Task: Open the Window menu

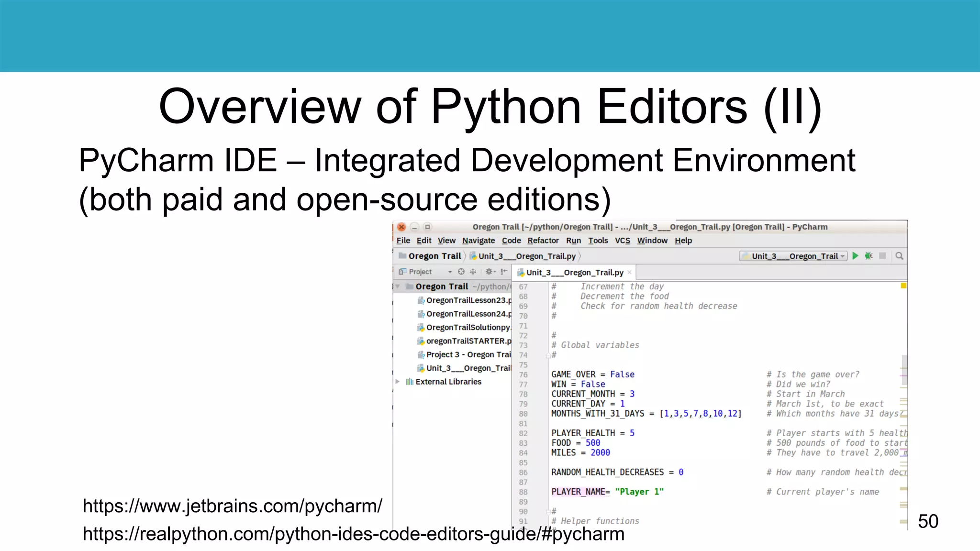Action: pyautogui.click(x=652, y=241)
